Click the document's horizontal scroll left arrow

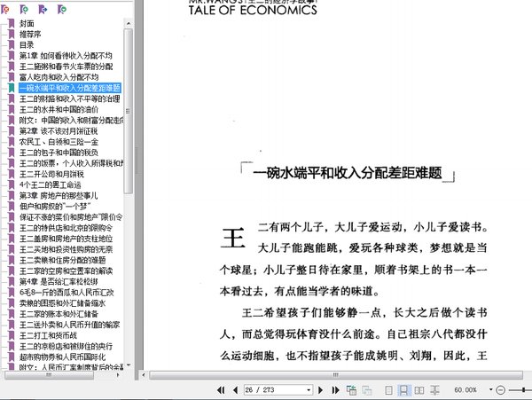click(144, 375)
